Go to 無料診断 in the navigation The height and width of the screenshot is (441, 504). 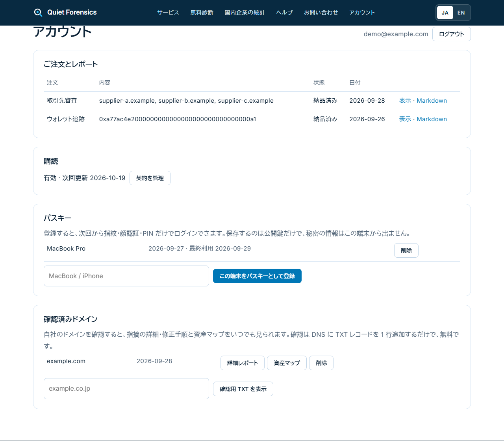click(x=202, y=13)
